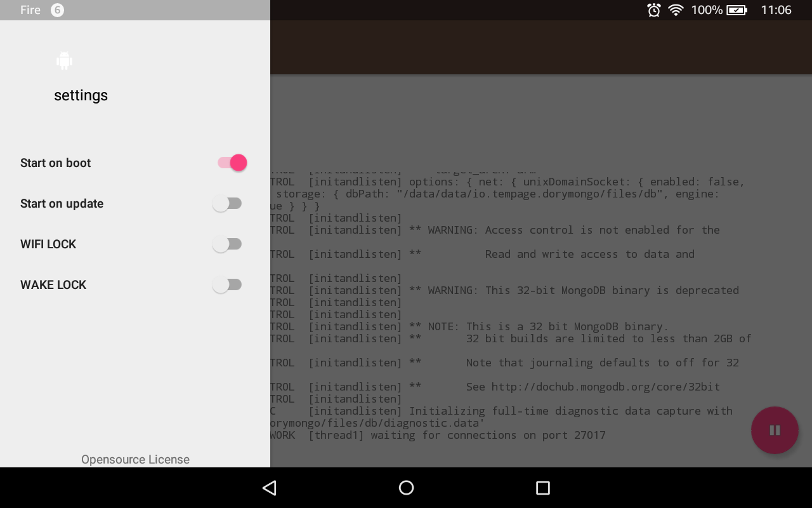Tap the Back navigation triangle icon
The width and height of the screenshot is (812, 508).
[x=270, y=488]
